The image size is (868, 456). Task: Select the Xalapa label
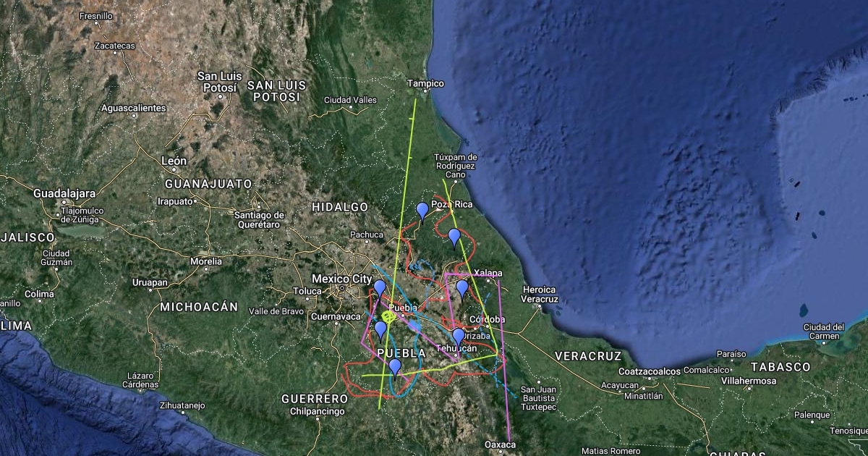coord(488,273)
